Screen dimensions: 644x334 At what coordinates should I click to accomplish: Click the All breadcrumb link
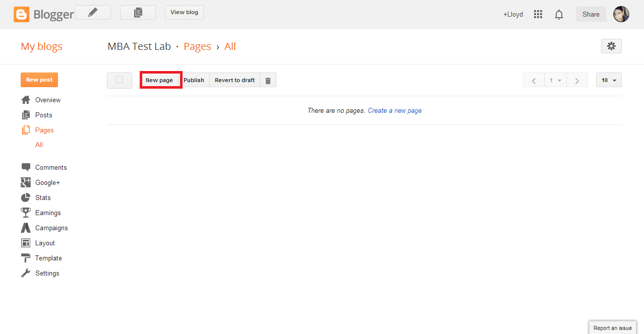pos(230,46)
